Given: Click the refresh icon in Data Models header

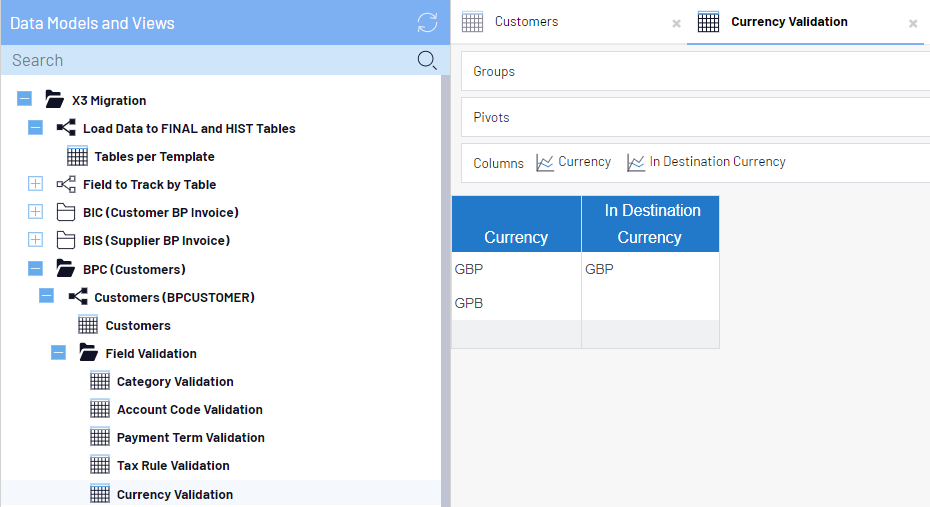Looking at the screenshot, I should [x=427, y=23].
